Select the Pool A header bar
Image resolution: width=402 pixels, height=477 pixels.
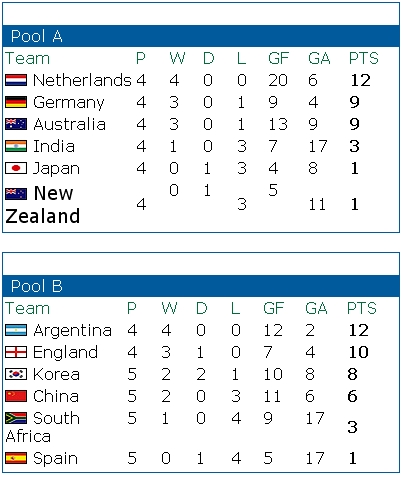(201, 36)
